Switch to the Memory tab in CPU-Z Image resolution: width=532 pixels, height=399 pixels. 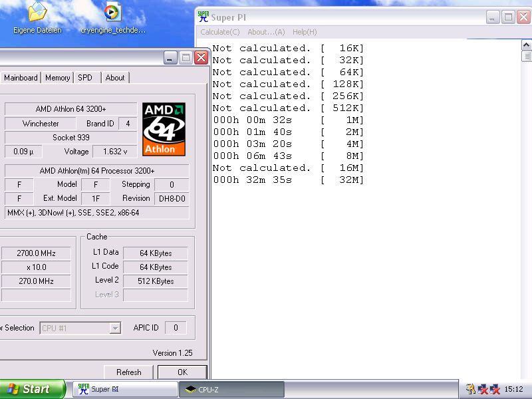[x=57, y=78]
